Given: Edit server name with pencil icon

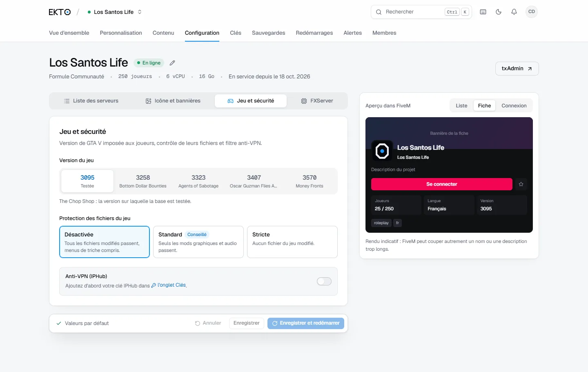Looking at the screenshot, I should pos(172,63).
